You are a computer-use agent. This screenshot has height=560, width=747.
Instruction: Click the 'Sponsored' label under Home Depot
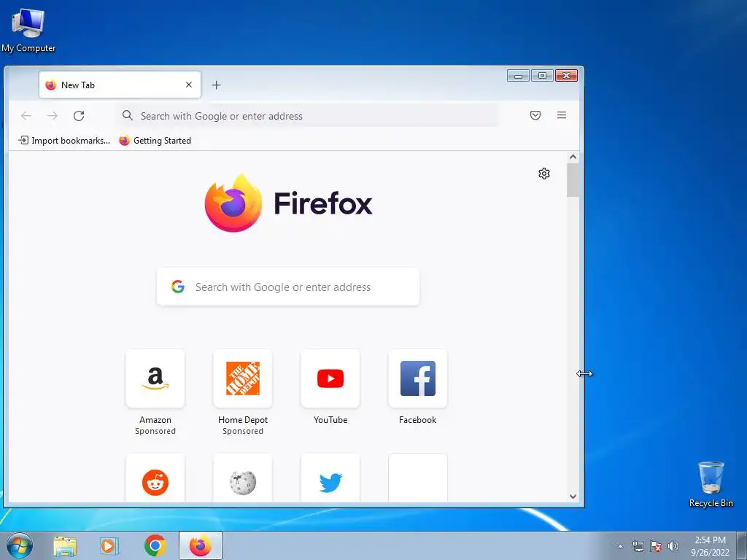(243, 431)
